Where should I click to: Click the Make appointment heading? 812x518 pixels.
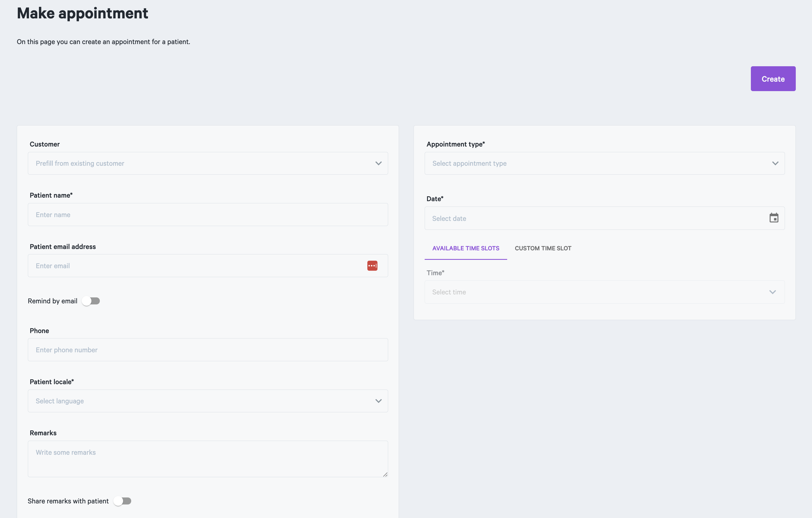point(82,14)
